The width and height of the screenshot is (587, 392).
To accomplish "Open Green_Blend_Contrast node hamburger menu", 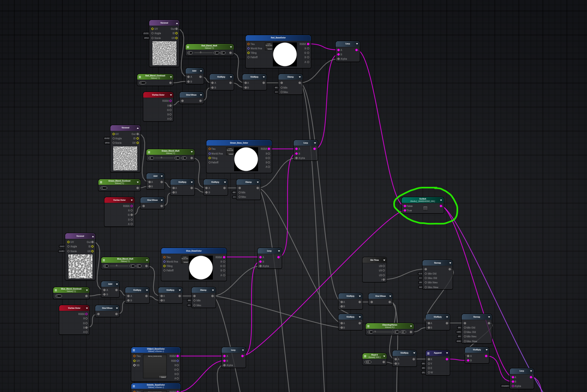I will 101,182.
